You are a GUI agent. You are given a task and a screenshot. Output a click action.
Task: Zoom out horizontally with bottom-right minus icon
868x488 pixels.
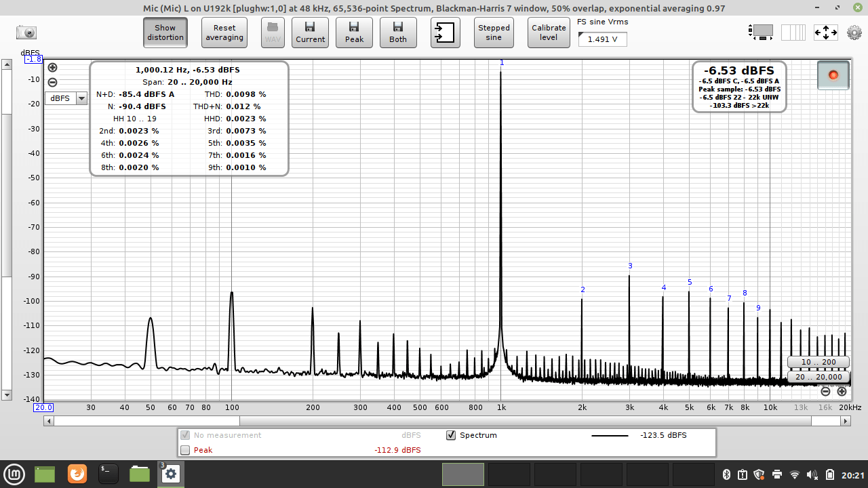[825, 391]
